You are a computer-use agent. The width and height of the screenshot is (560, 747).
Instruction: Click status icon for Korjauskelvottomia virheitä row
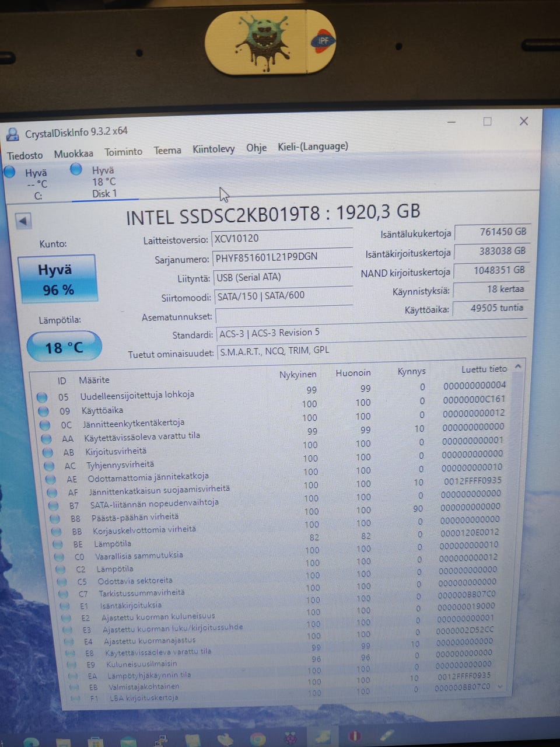57,532
